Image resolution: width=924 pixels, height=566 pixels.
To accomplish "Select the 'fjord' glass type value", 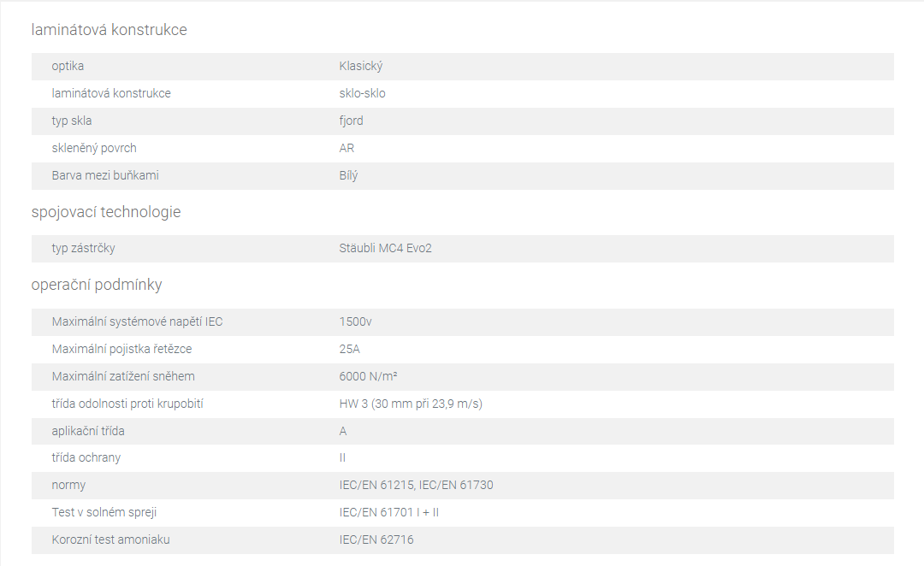I will click(x=352, y=121).
